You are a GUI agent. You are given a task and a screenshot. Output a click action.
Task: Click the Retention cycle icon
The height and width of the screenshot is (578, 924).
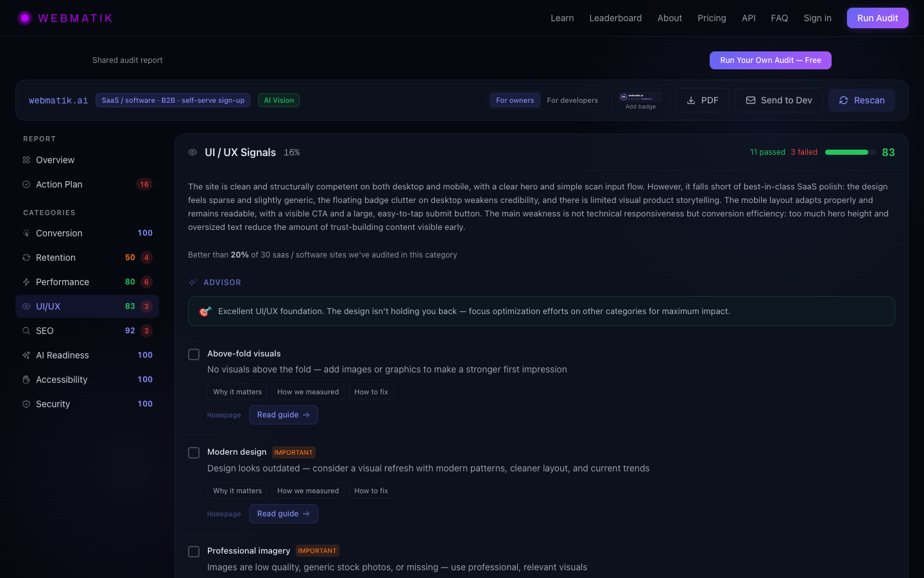pyautogui.click(x=26, y=258)
